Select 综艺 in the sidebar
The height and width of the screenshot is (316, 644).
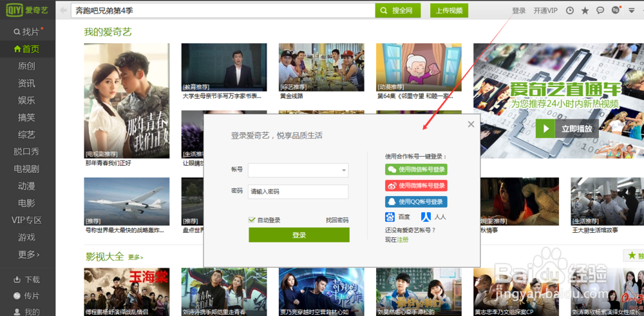point(28,135)
